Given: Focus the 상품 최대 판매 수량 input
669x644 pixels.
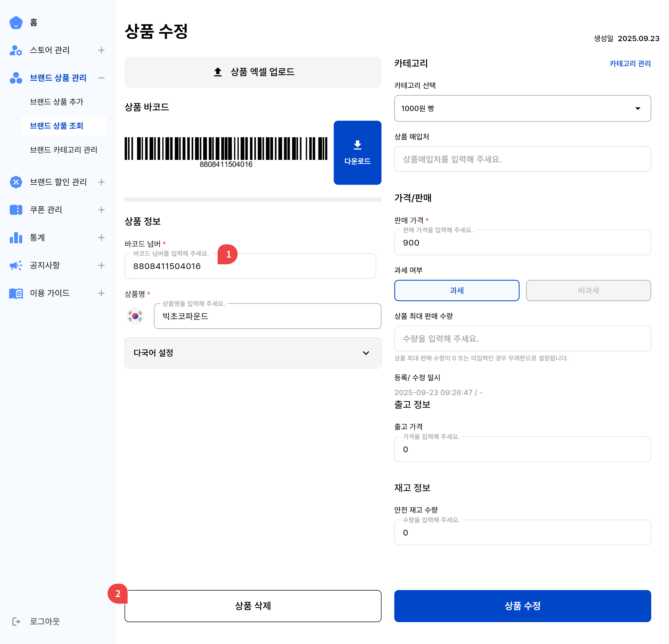Looking at the screenshot, I should pos(522,338).
